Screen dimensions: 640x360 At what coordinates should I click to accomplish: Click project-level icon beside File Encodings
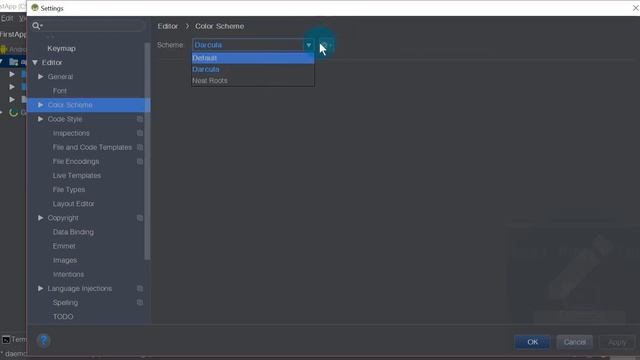140,162
